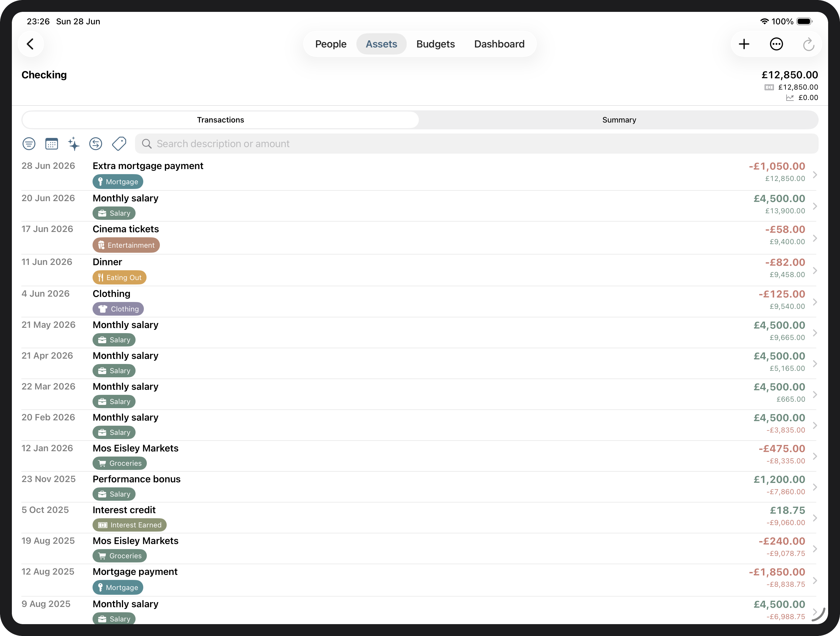This screenshot has width=840, height=636.
Task: Tap the 9 Aug 2025 date
Action: click(46, 604)
